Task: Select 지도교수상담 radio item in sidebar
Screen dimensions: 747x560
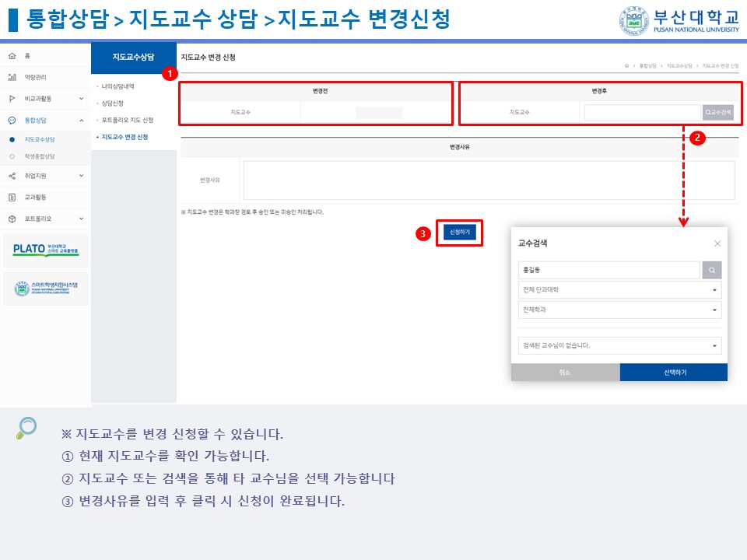Action: (12, 140)
